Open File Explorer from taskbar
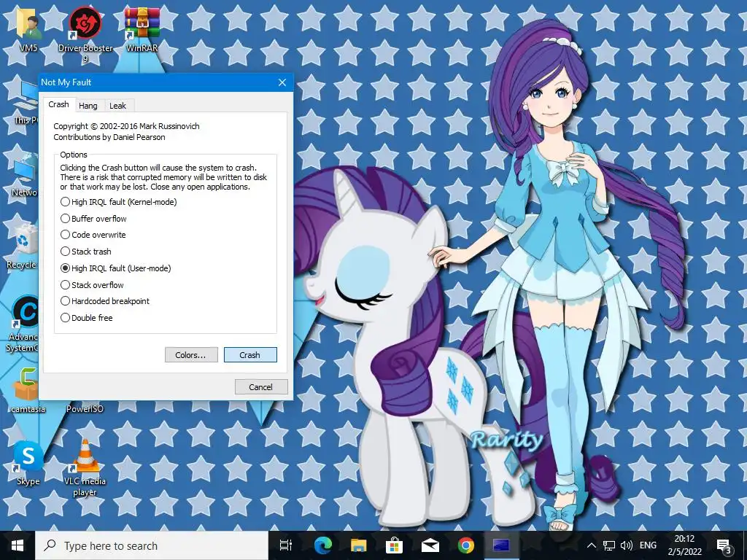747x560 pixels. click(x=359, y=545)
